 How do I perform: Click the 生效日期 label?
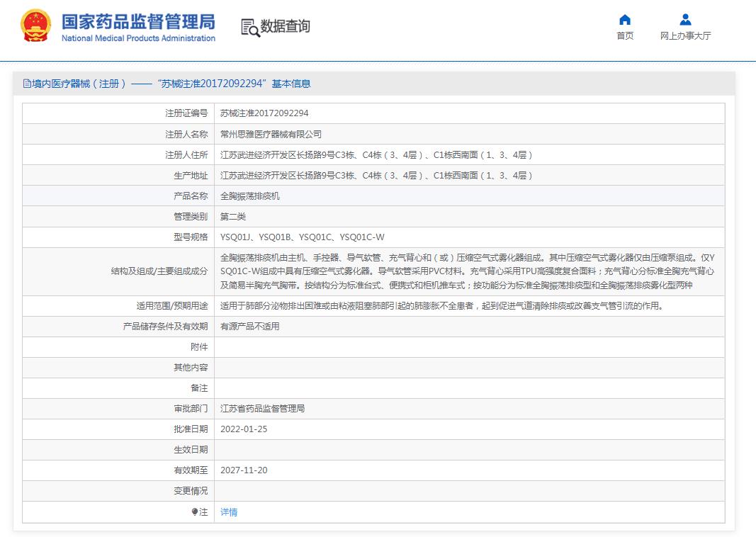pos(191,449)
